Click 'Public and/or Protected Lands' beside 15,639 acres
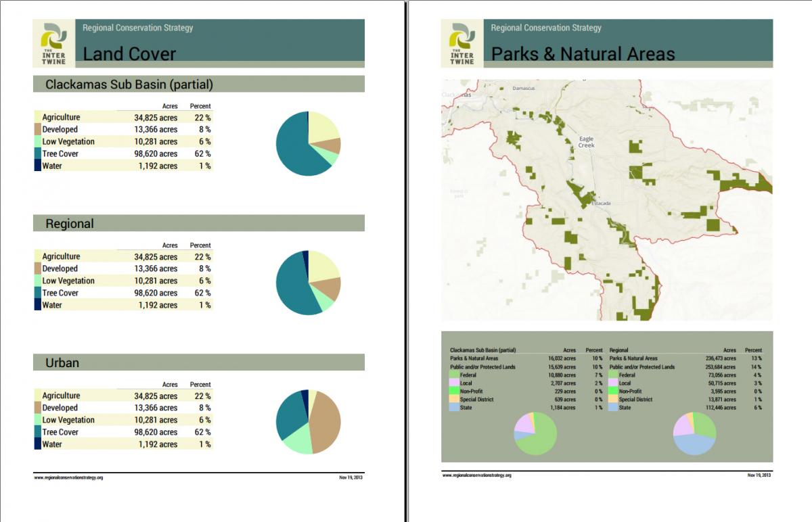Screen dimensions: 812x522 (482, 366)
